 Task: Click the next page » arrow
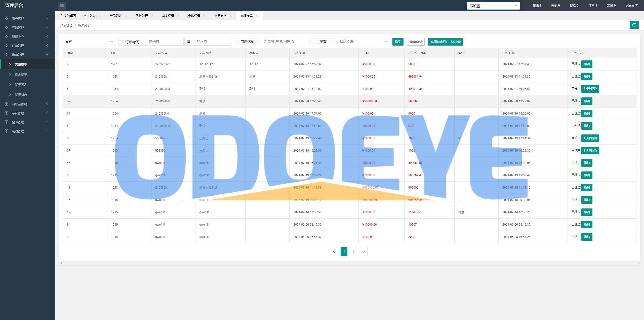[364, 252]
